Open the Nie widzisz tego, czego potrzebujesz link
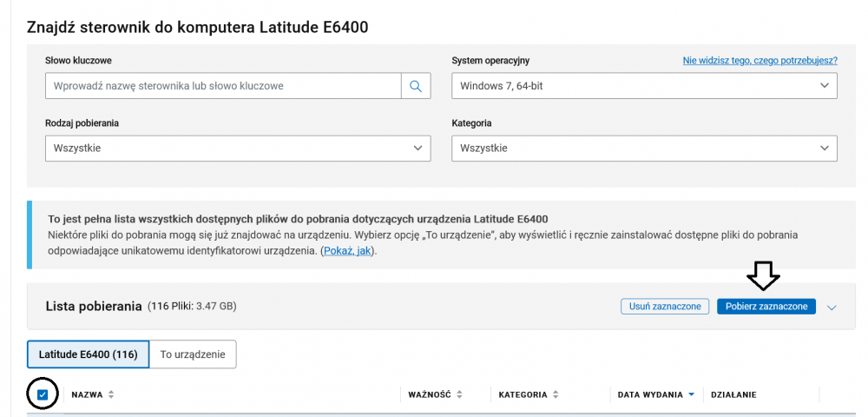The width and height of the screenshot is (868, 417). click(x=759, y=61)
